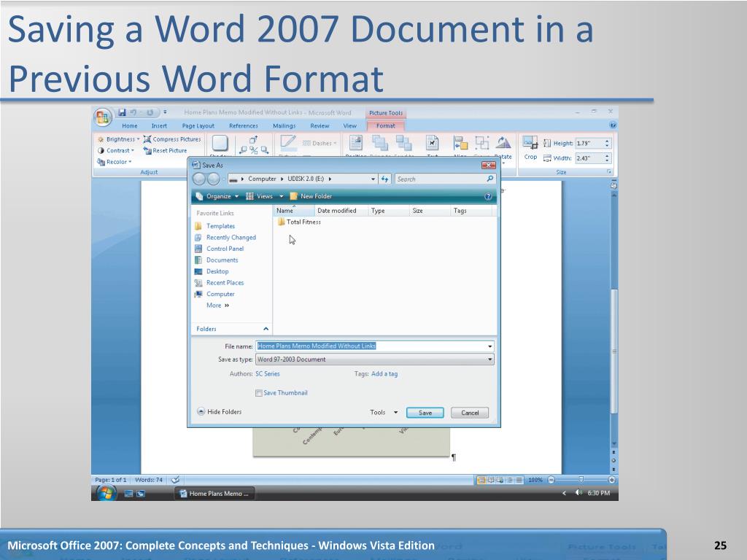Click the Rotate icon in ribbon
Image resolution: width=747 pixels, height=560 pixels.
(x=503, y=142)
